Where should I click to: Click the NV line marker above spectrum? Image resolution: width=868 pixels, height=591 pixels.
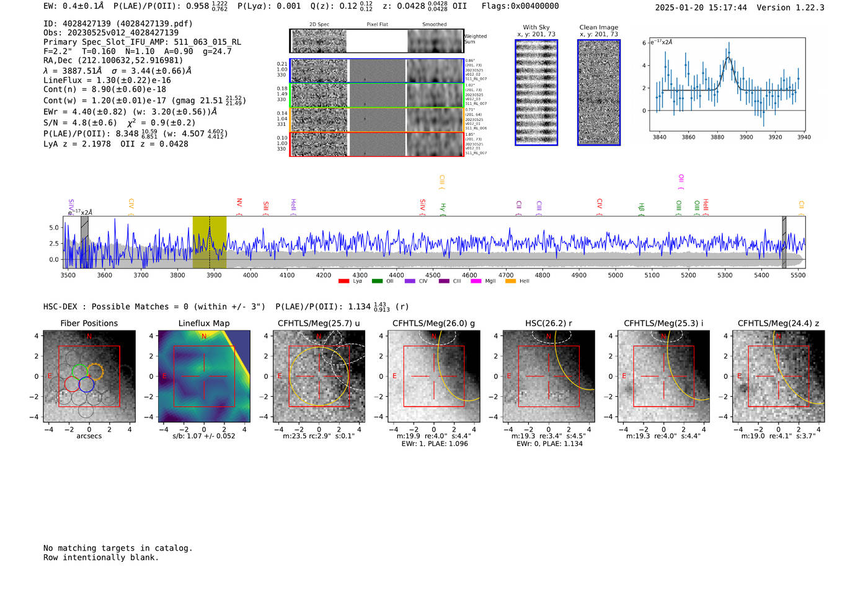(239, 205)
